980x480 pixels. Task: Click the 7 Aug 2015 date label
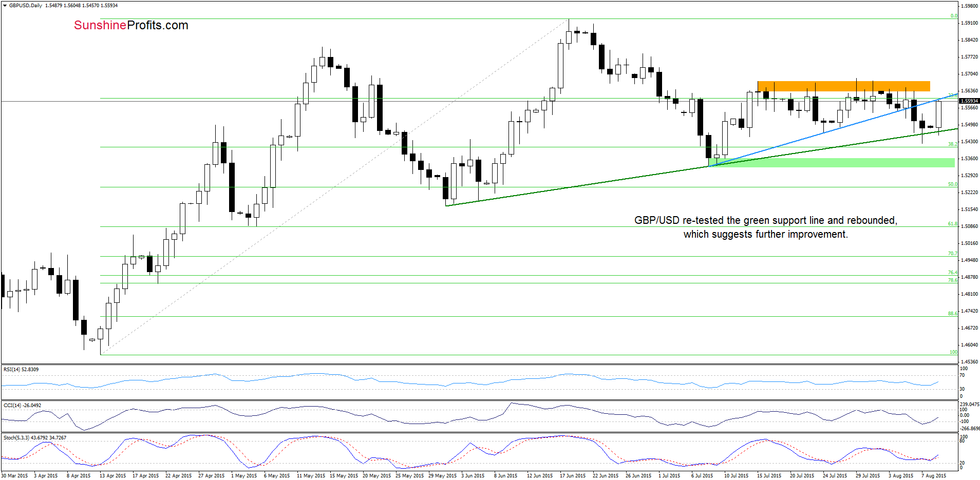point(934,476)
